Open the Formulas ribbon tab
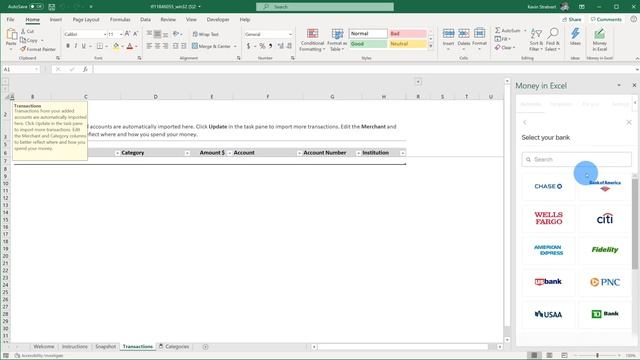Viewport: 640px width, 360px height. pyautogui.click(x=120, y=20)
